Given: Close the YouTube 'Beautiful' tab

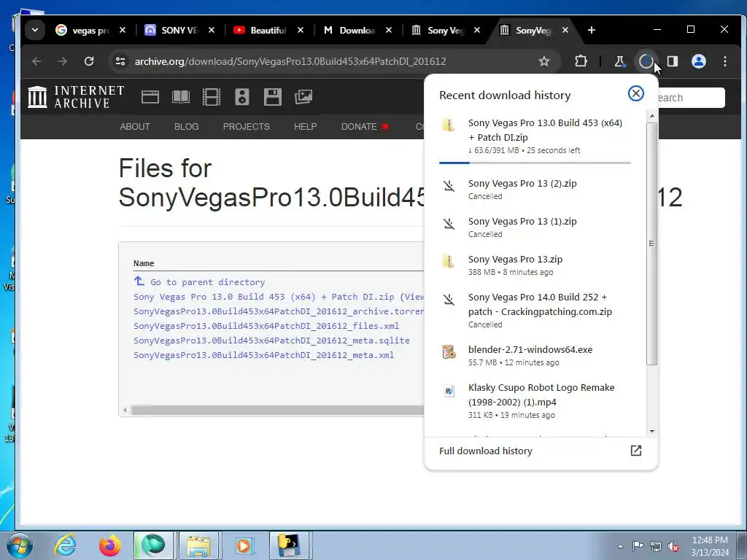Looking at the screenshot, I should coord(300,30).
